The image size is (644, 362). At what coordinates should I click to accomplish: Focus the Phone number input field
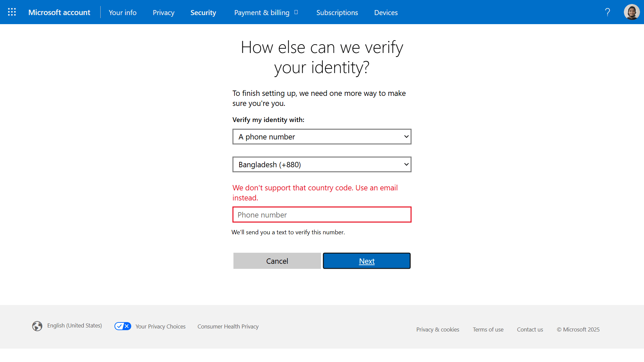coord(322,215)
